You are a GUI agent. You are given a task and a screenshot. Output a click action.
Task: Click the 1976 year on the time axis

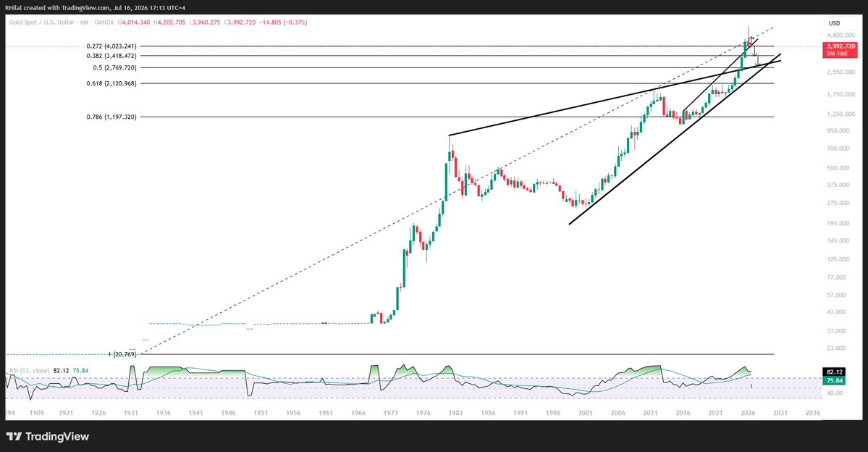pyautogui.click(x=424, y=413)
